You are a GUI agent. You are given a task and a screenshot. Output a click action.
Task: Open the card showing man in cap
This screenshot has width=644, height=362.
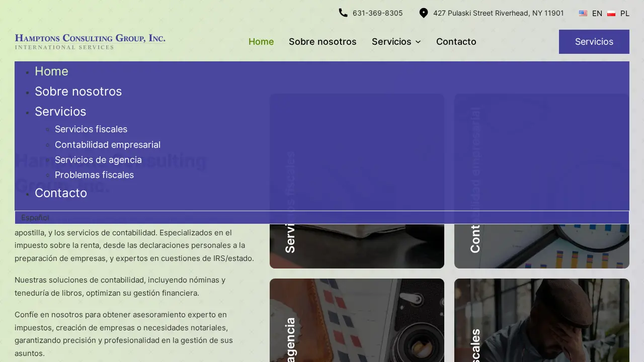click(542, 320)
